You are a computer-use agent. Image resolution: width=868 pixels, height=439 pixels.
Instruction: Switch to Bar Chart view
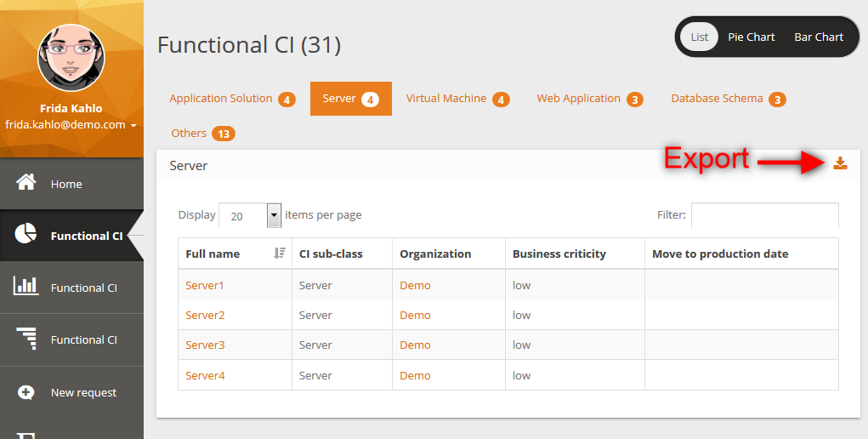coord(819,37)
